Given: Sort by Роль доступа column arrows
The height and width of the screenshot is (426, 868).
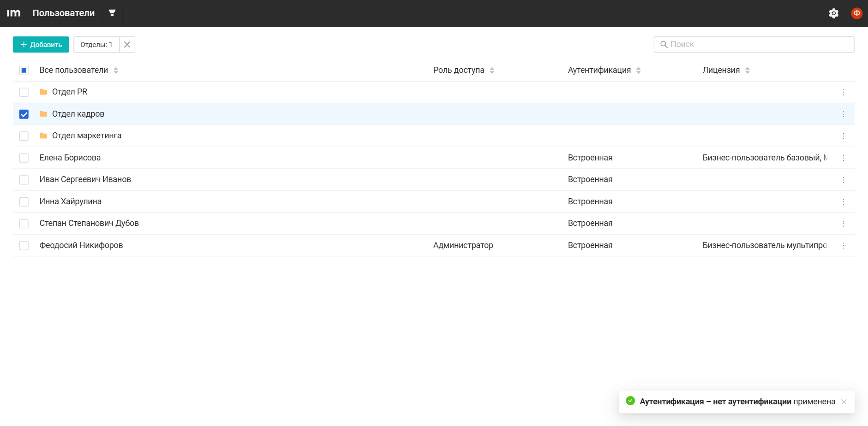Looking at the screenshot, I should [492, 70].
